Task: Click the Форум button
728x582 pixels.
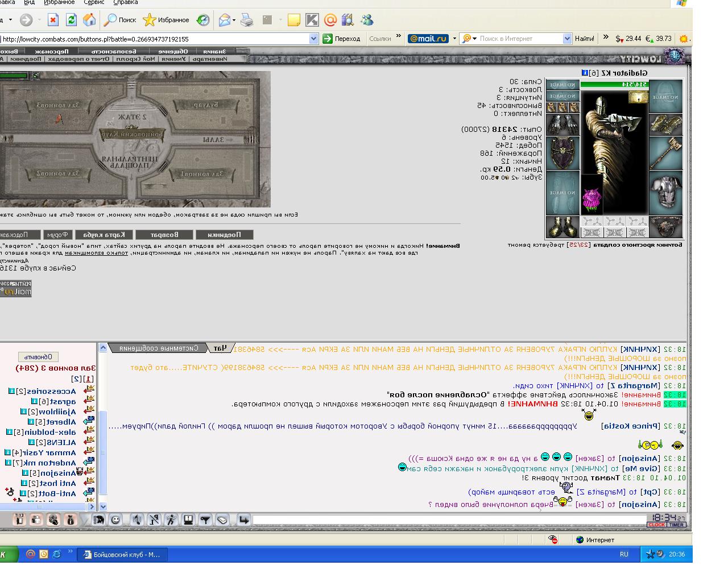Action: tap(57, 234)
